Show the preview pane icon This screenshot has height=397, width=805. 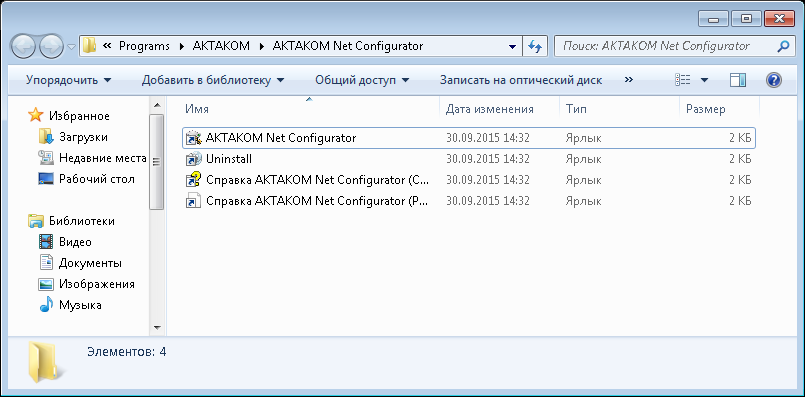tap(738, 80)
